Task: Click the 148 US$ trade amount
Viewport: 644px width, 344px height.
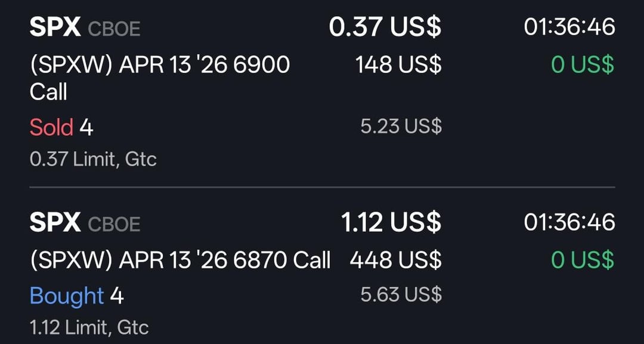Action: tap(398, 64)
